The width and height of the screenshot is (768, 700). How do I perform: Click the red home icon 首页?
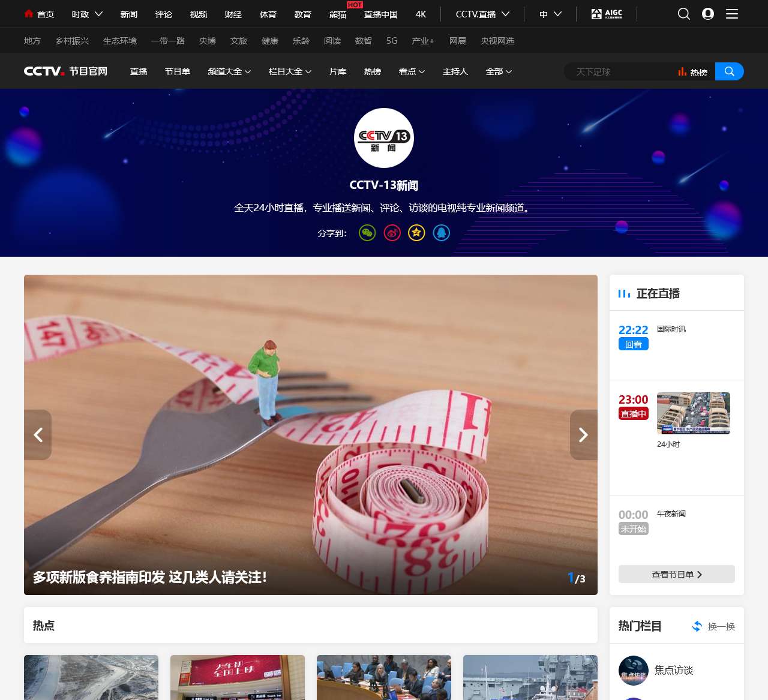coord(29,13)
